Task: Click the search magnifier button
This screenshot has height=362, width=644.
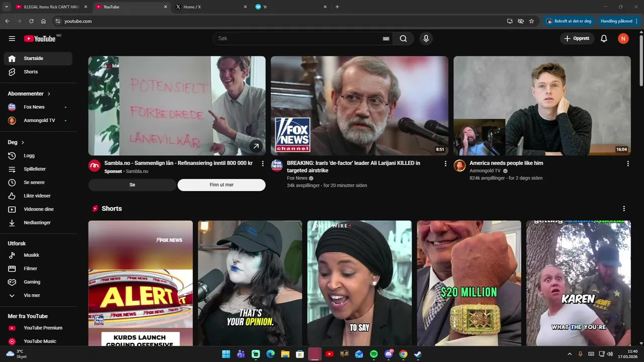Action: pos(404,39)
